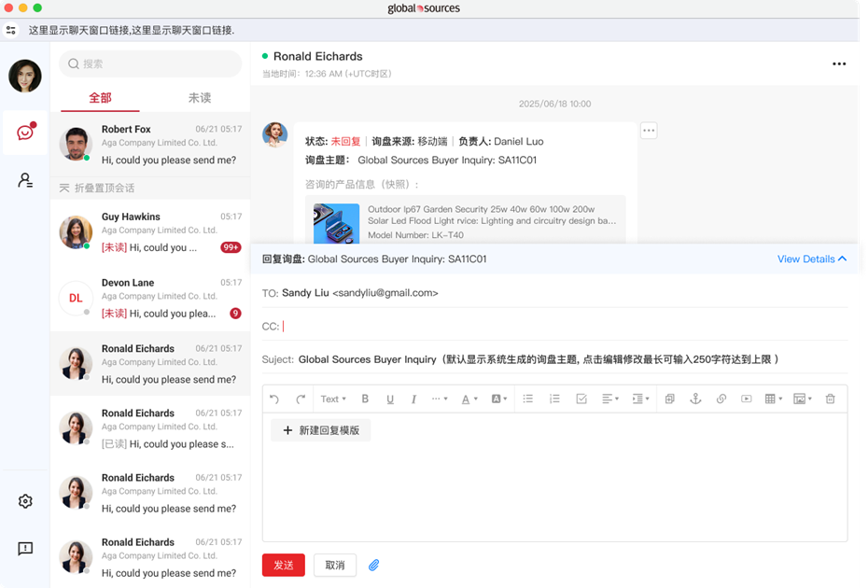Click the product Model Number LK-T40
Screen dimensions: 868x588
point(415,235)
